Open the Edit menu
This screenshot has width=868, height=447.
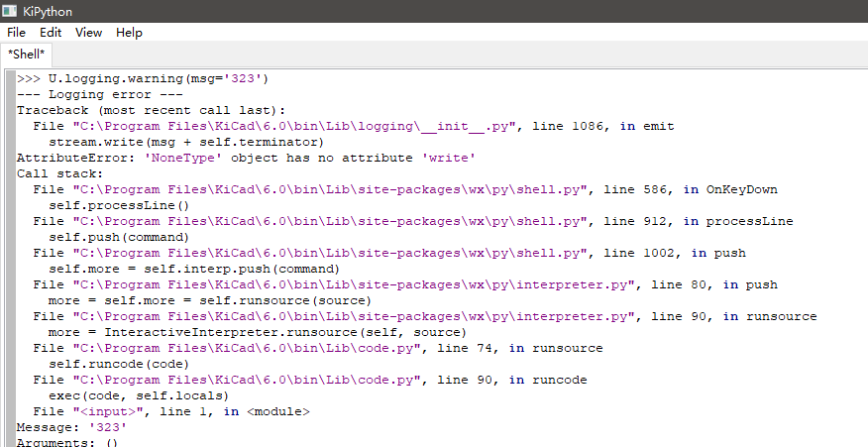(x=51, y=32)
